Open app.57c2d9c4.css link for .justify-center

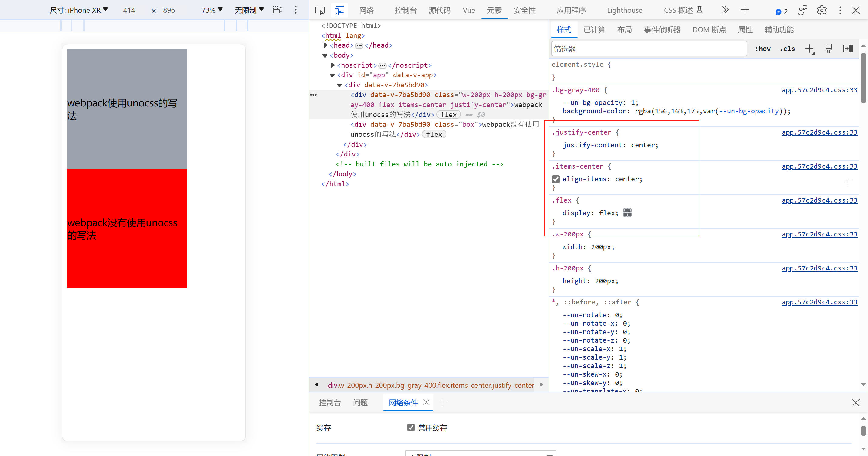tap(819, 132)
